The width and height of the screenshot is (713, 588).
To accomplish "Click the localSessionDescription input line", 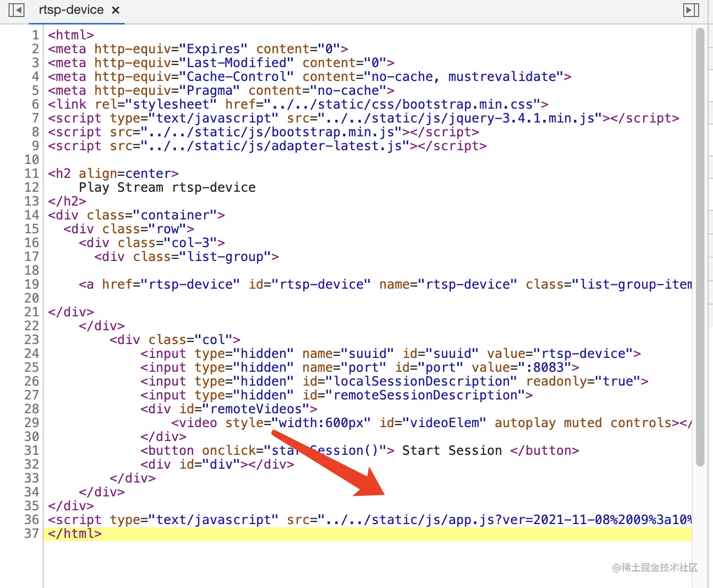I will pos(394,381).
